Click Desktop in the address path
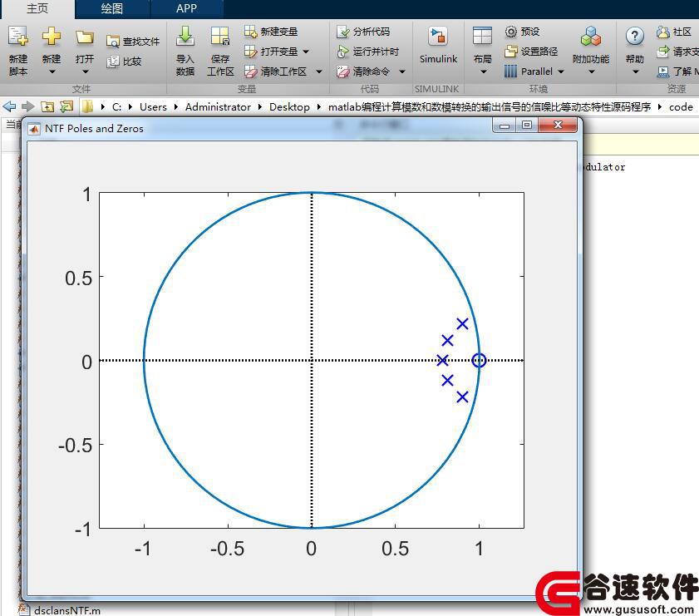699x616 pixels. tap(289, 107)
